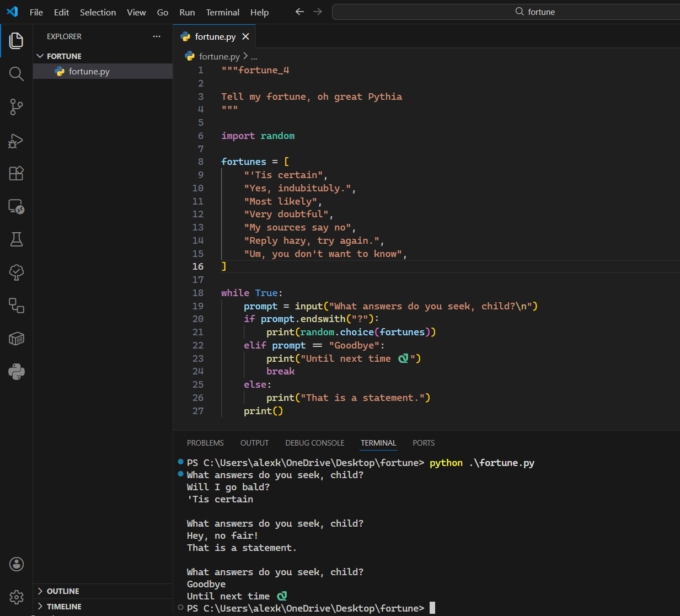This screenshot has height=616, width=680.
Task: Open the Remote Explorer view
Action: [16, 207]
